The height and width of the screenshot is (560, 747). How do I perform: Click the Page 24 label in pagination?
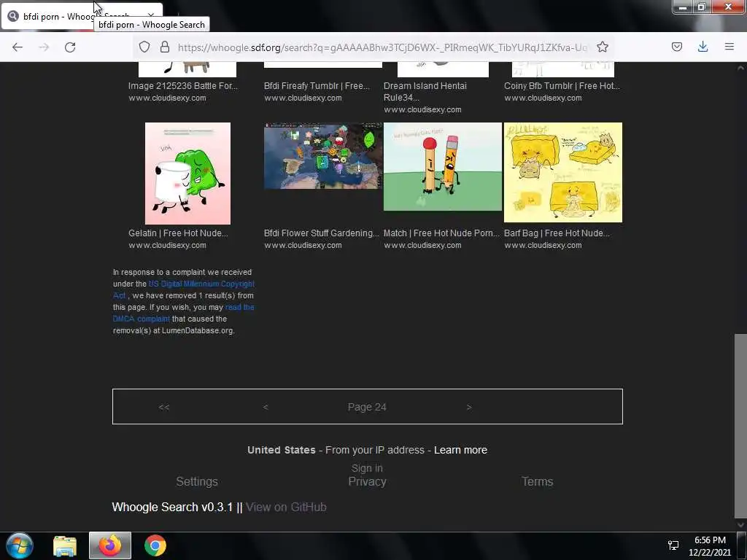[x=367, y=407]
